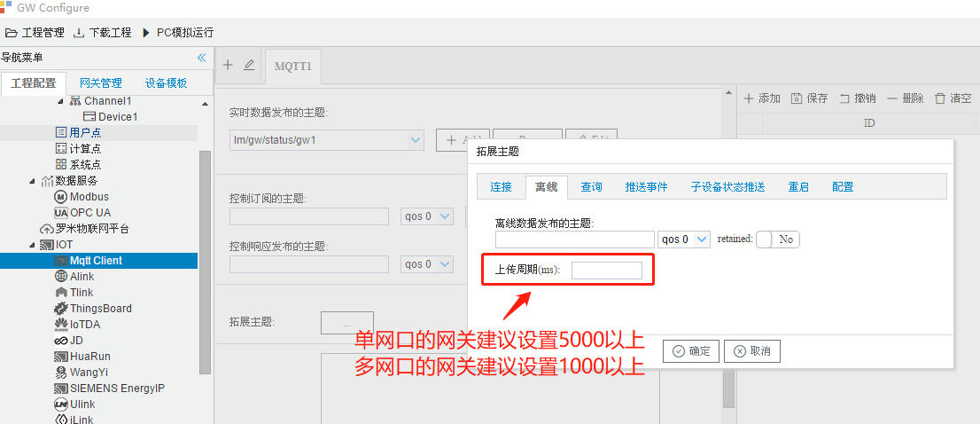Click 添加 add in right panel

click(x=762, y=98)
